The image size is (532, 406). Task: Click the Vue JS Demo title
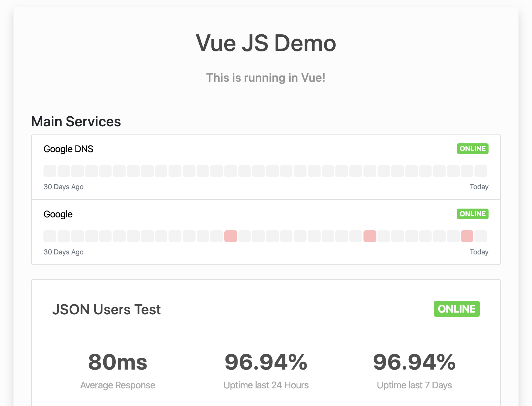[x=266, y=43]
